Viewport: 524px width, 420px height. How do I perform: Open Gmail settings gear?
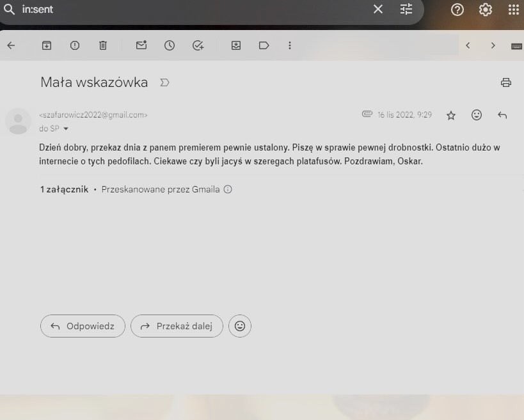tap(485, 10)
